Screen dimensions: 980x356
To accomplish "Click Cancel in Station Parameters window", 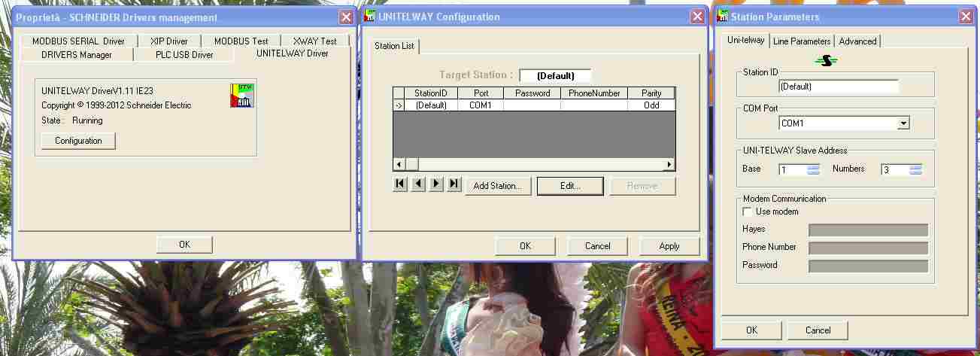I will [818, 330].
